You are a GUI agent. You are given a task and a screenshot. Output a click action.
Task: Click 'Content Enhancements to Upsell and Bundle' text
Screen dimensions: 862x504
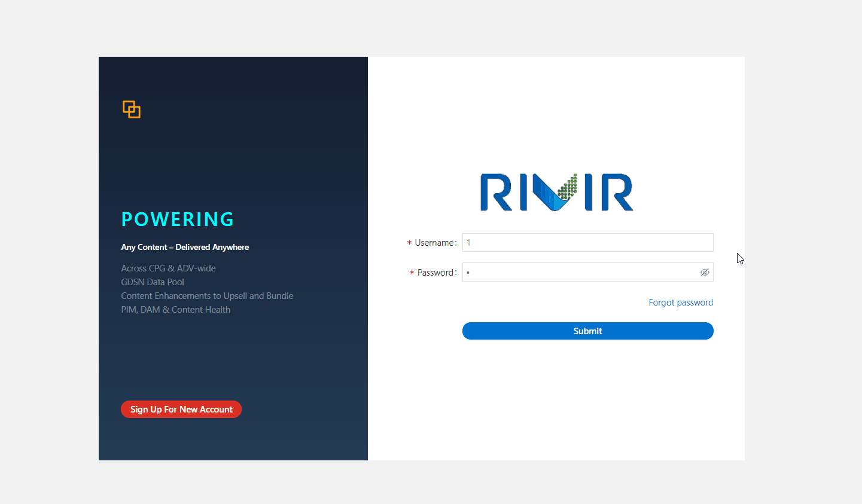point(207,296)
